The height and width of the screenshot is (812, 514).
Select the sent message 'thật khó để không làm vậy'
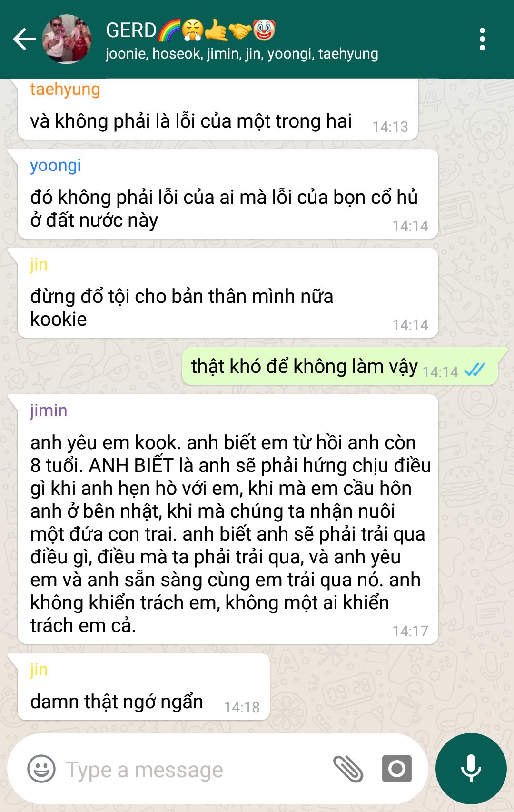[340, 367]
